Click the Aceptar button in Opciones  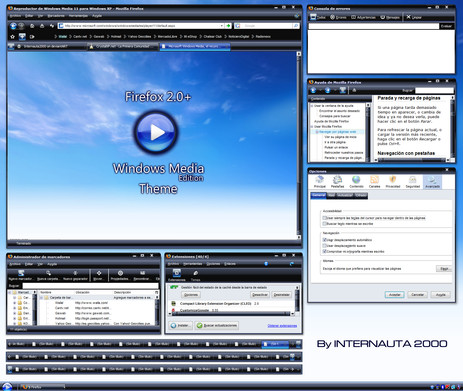pos(395,295)
